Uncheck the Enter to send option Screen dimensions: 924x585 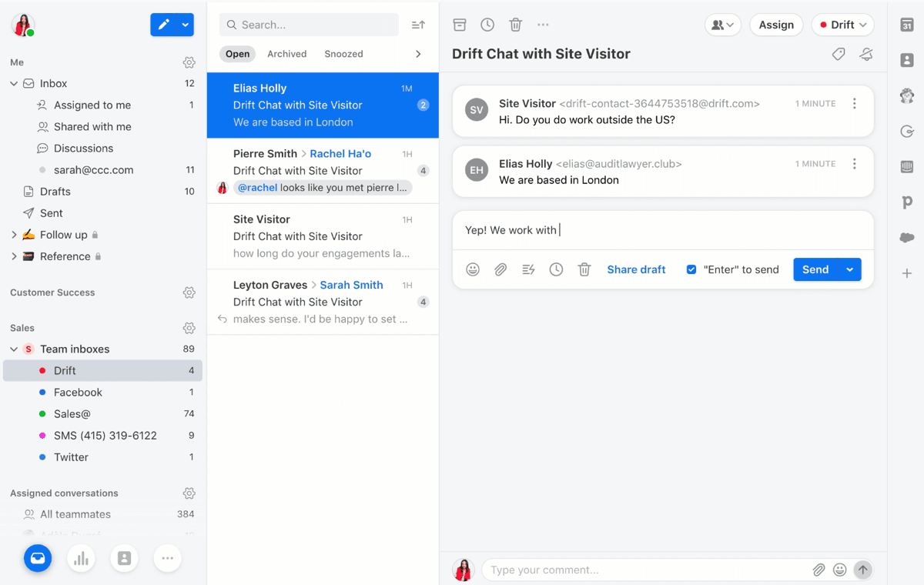click(x=691, y=269)
